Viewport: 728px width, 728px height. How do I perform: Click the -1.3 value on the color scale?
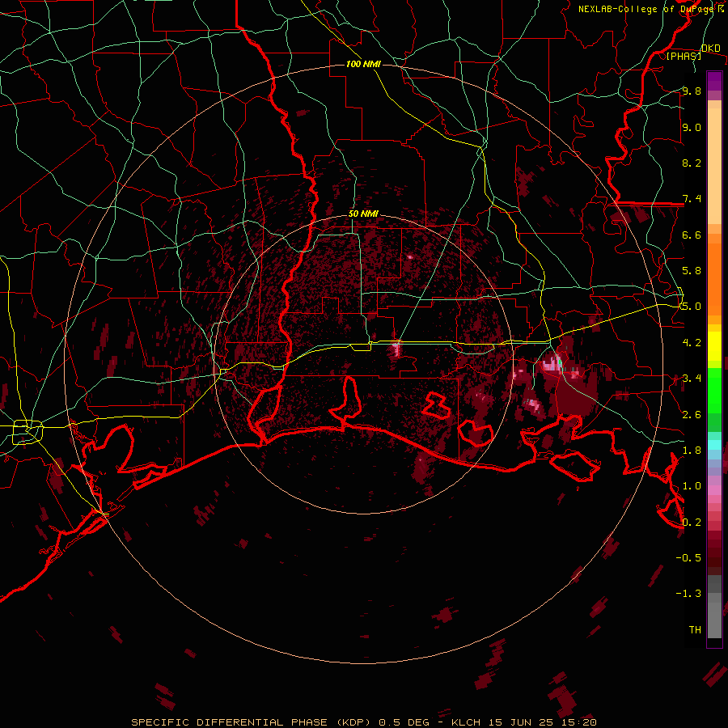click(688, 594)
